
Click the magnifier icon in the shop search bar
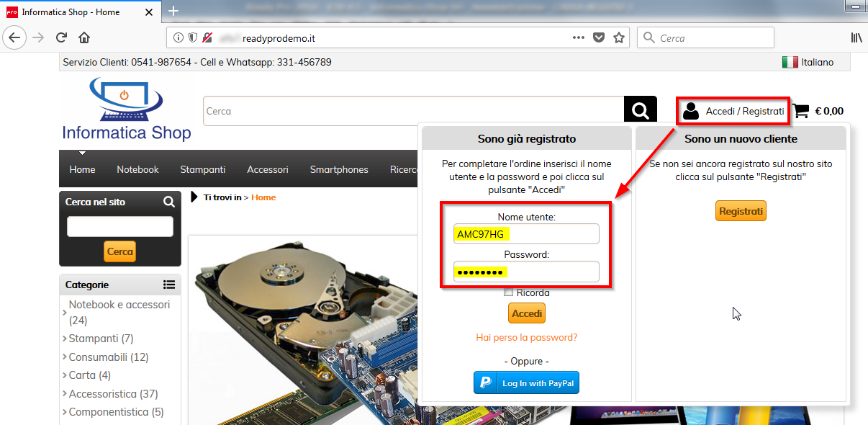[x=640, y=111]
